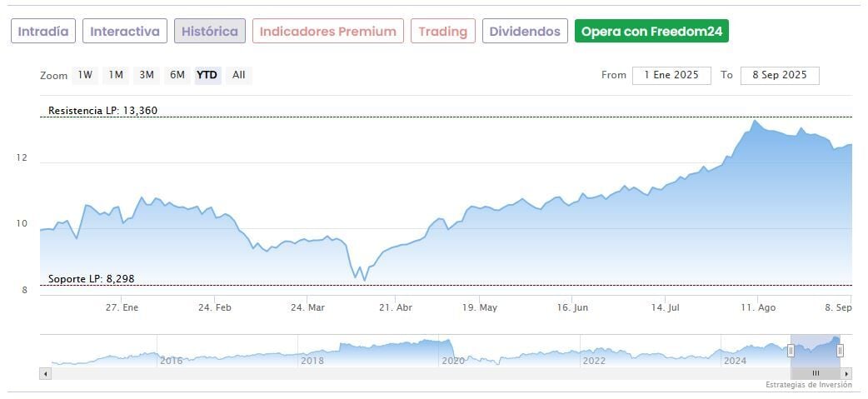Click the navigator scrollbar thumb grip
This screenshot has height=399, width=868.
816,373
